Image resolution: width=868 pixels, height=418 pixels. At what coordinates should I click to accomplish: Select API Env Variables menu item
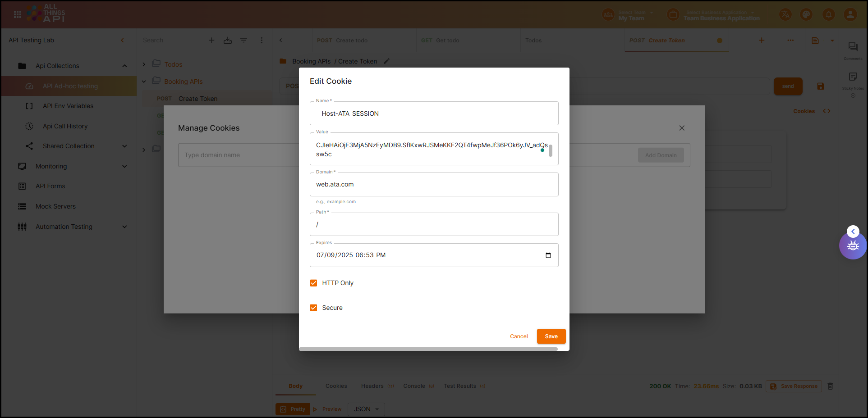[x=68, y=106]
